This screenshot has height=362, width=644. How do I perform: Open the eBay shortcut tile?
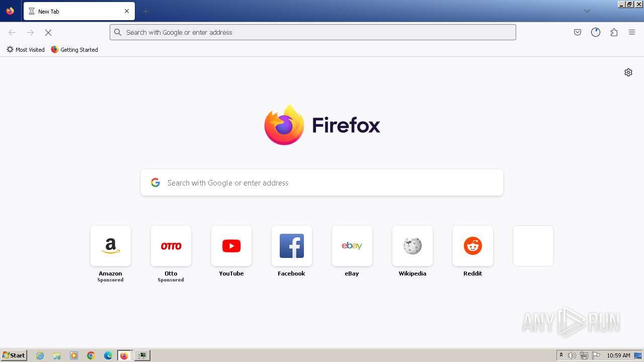pyautogui.click(x=352, y=246)
